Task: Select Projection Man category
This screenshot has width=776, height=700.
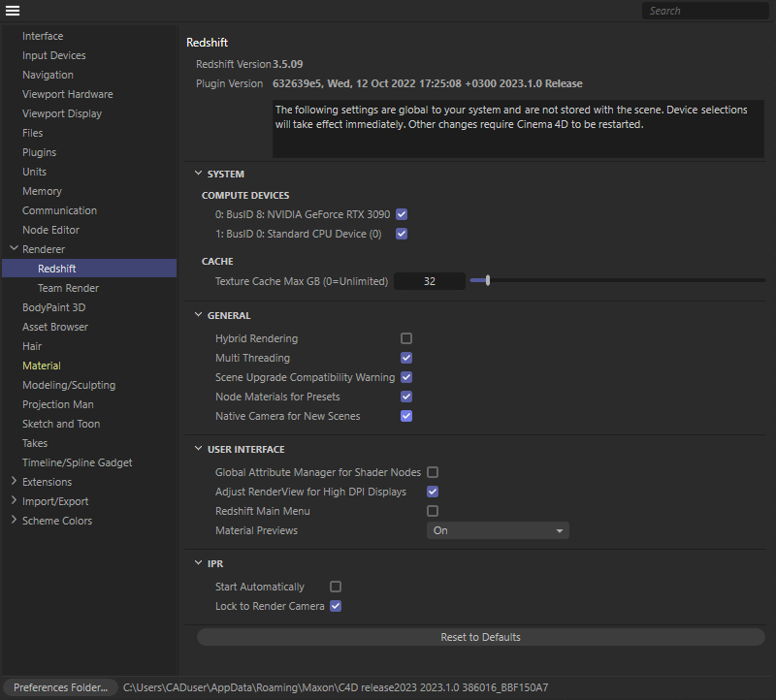Action: point(58,404)
